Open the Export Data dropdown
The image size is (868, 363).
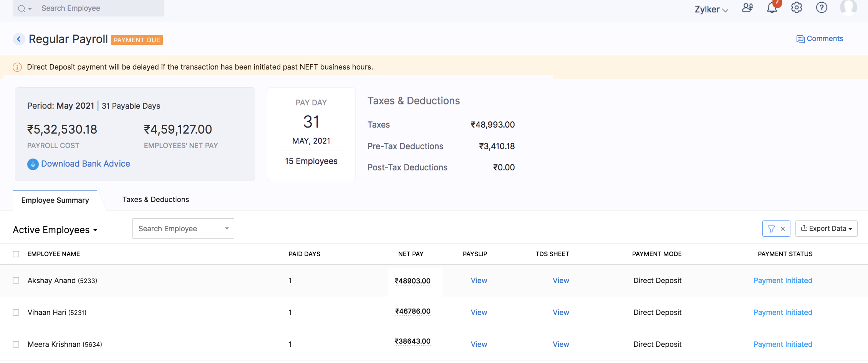pos(826,229)
